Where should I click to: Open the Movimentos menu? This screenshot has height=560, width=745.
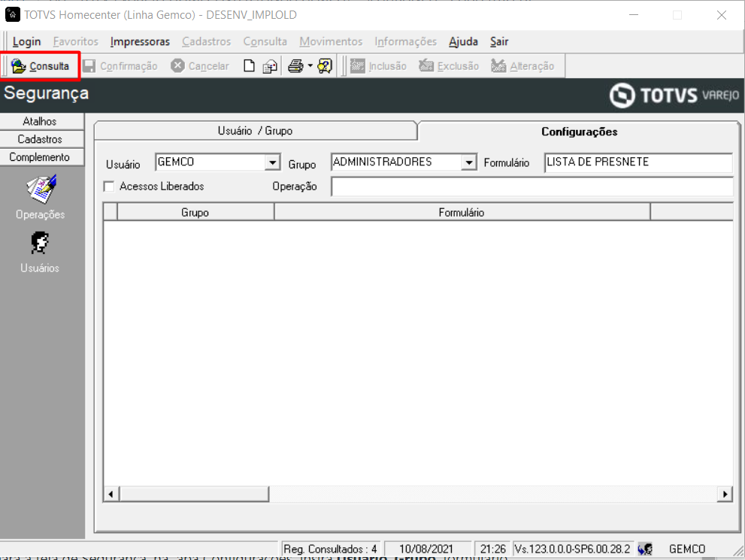point(331,42)
